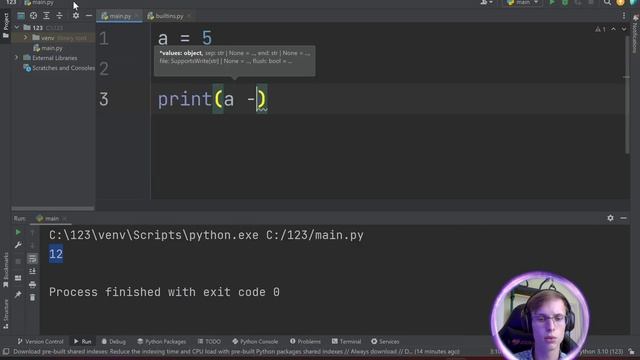Viewport: 640px width, 360px height.
Task: Open the editor tabs three-dot menu
Action: pos(624,16)
